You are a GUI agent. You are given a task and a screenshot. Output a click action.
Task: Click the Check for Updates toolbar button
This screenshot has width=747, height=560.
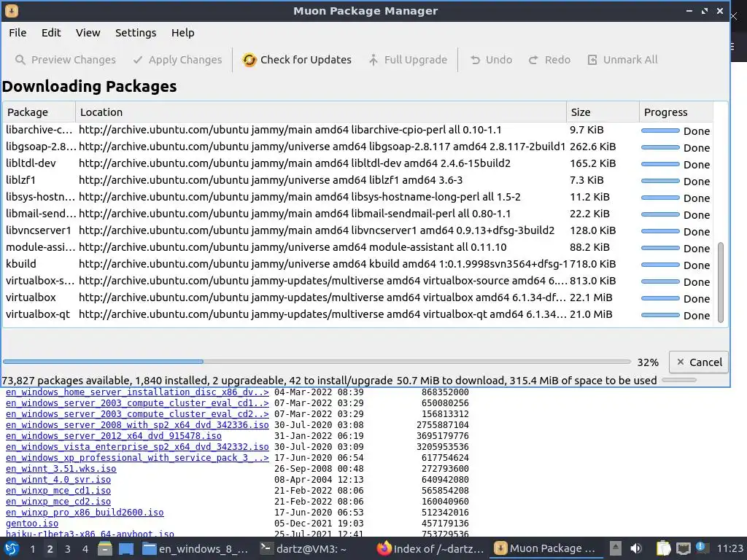(297, 60)
